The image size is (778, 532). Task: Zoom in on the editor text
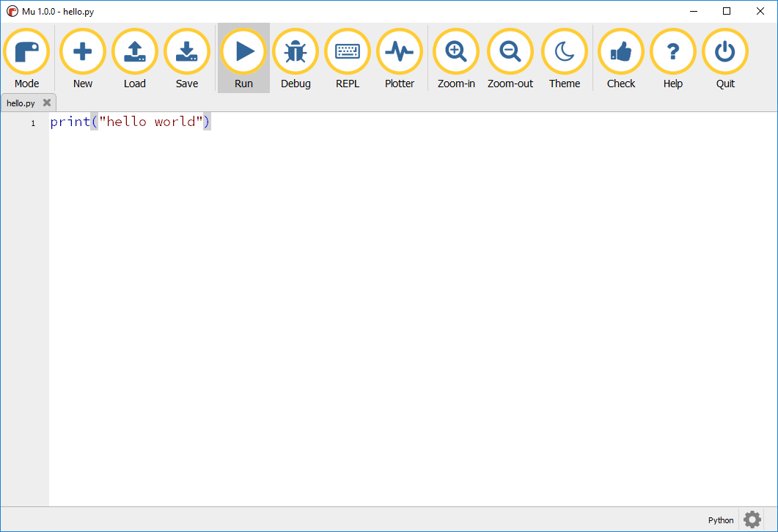pyautogui.click(x=456, y=52)
